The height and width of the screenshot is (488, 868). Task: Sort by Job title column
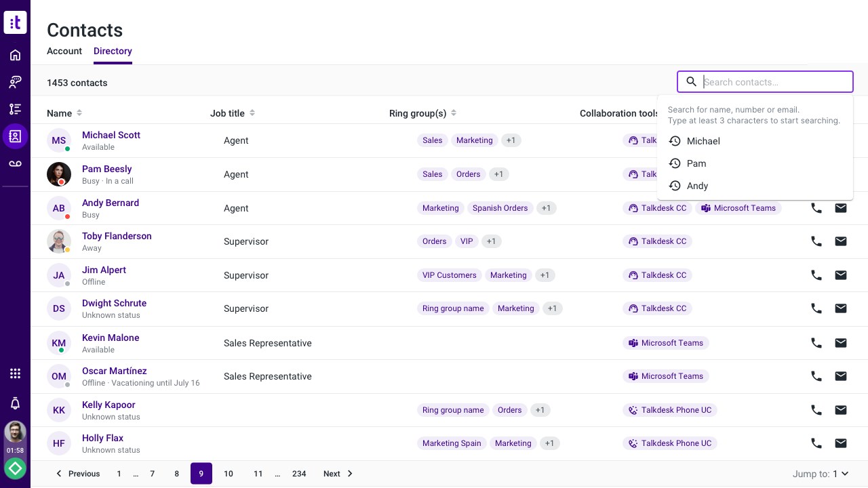[x=252, y=113]
